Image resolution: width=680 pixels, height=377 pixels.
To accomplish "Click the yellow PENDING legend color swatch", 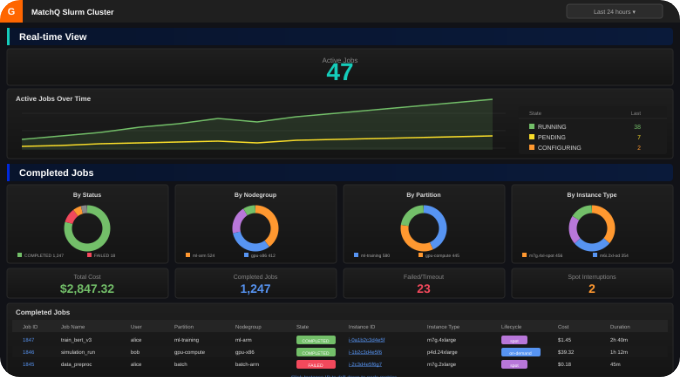I will [x=532, y=137].
